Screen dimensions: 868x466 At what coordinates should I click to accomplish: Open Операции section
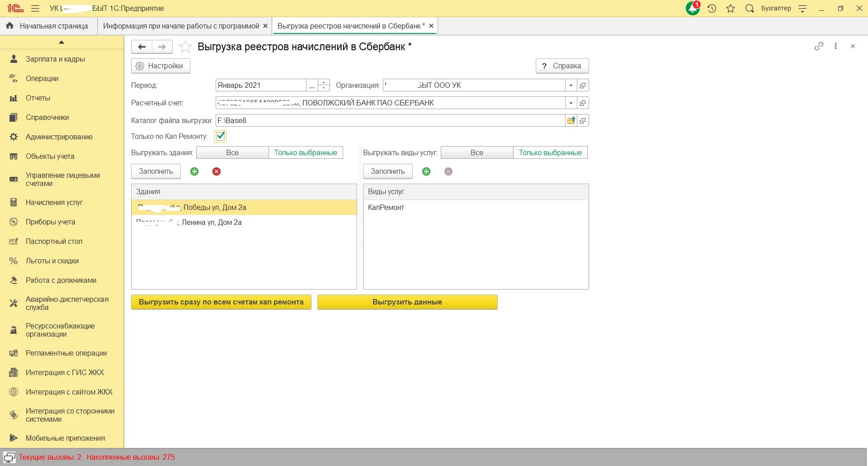click(42, 78)
